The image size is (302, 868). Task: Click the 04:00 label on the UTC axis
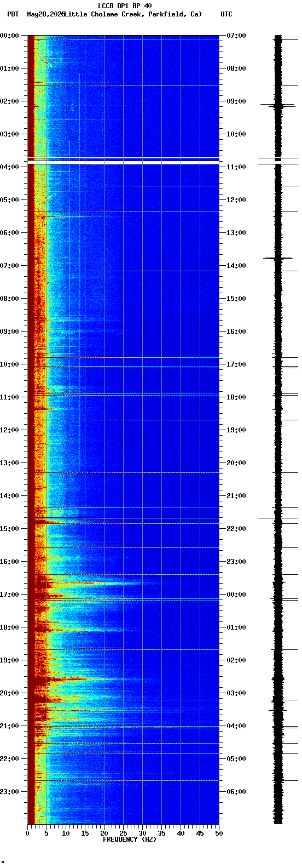tap(236, 726)
